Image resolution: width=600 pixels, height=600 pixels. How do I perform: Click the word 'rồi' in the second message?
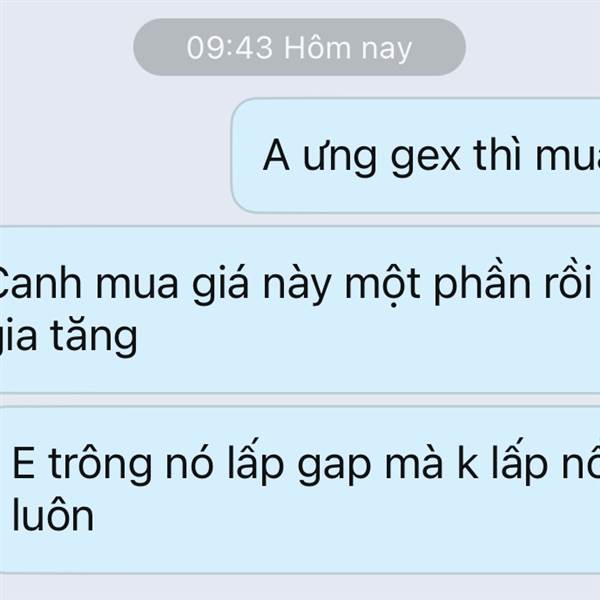coord(568,281)
